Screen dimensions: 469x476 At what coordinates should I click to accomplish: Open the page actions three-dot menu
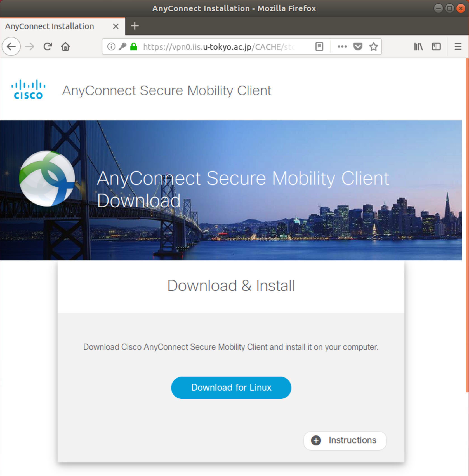click(x=342, y=46)
